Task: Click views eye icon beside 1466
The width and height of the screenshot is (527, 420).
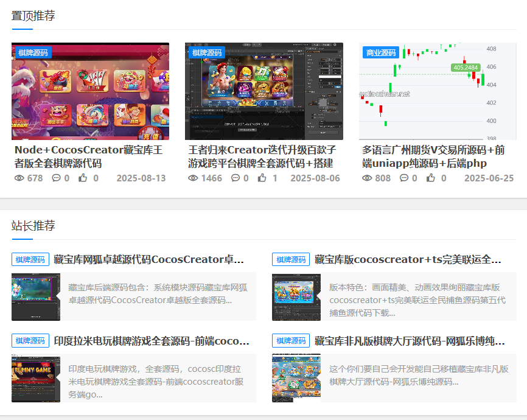Action: pos(193,178)
